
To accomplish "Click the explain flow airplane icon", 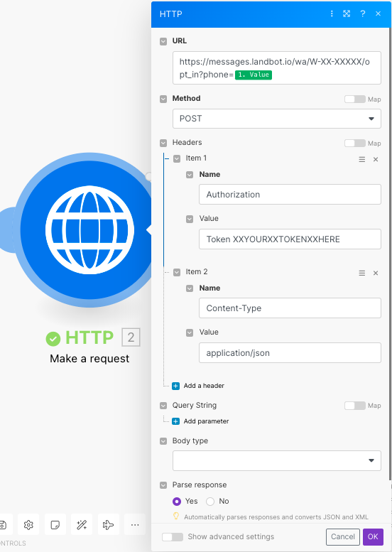I will coord(108,525).
